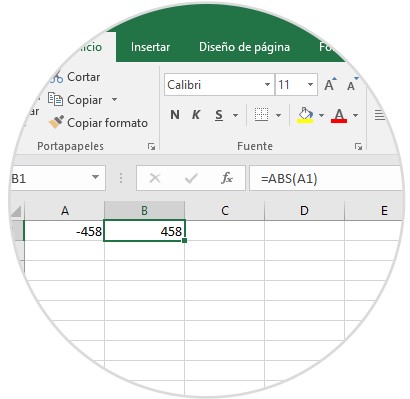Open the Fuente dialog launcher

358,146
